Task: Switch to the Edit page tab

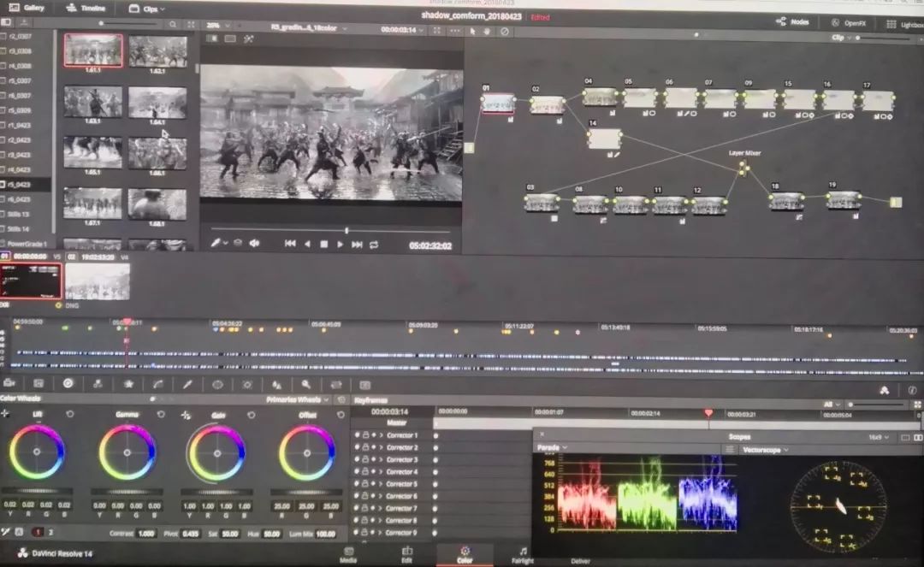Action: tap(407, 554)
